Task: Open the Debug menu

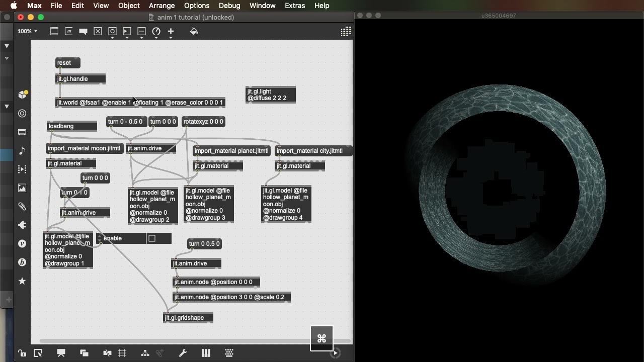Action: [229, 6]
